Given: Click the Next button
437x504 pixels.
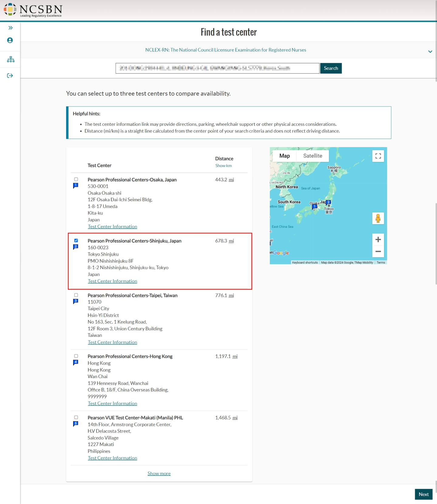Looking at the screenshot, I should 424,494.
